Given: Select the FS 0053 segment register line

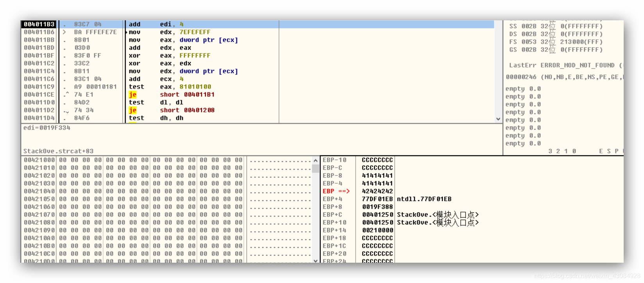Looking at the screenshot, I should click(556, 42).
